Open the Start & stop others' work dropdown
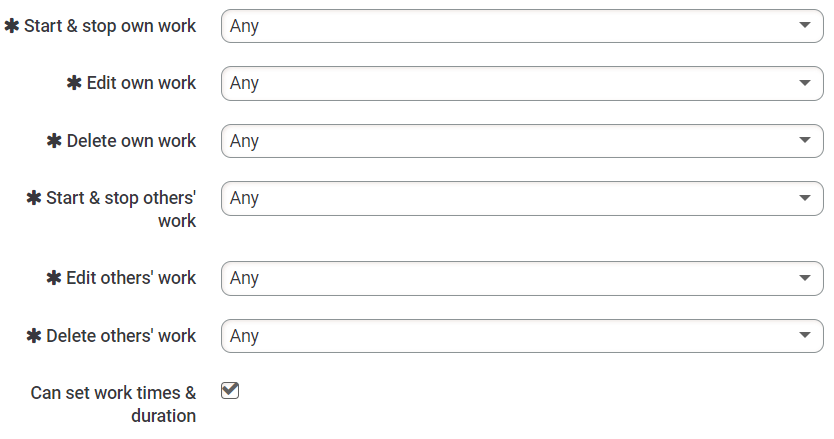834x439 pixels. [522, 198]
